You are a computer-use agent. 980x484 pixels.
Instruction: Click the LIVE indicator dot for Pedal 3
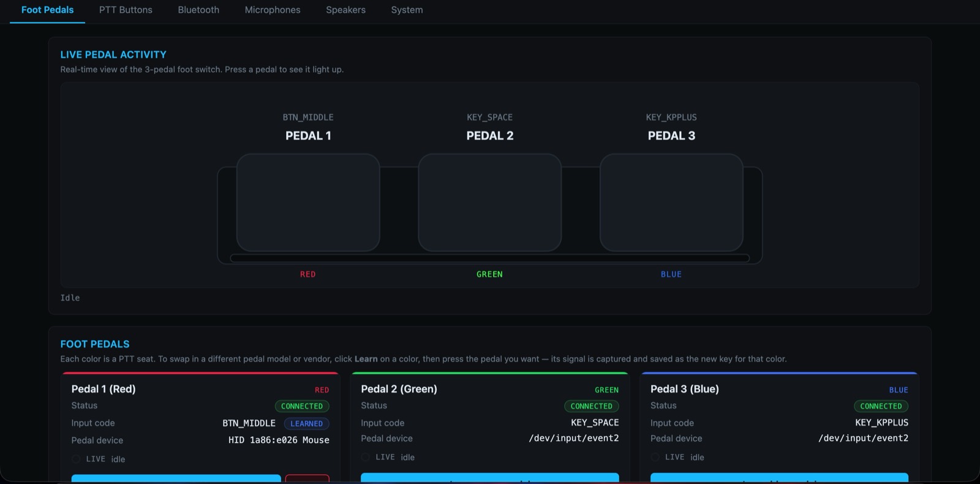click(655, 457)
